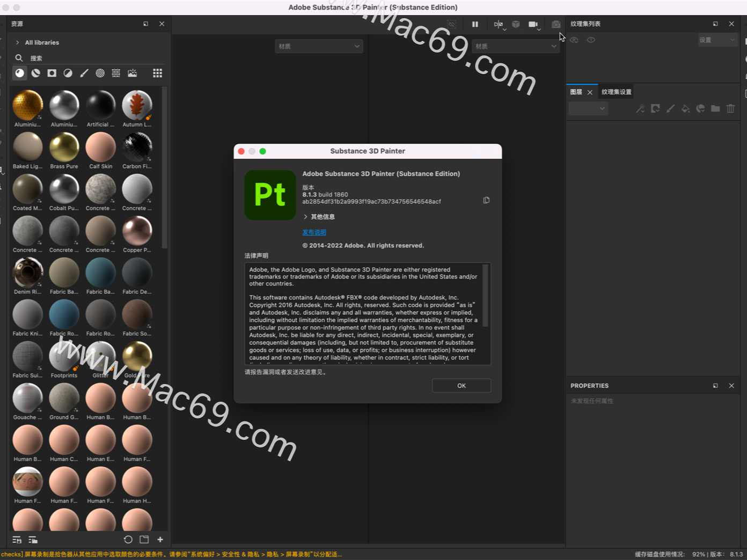This screenshot has height=560, width=747.
Task: Select the Brushes filter icon in resources
Action: point(84,73)
